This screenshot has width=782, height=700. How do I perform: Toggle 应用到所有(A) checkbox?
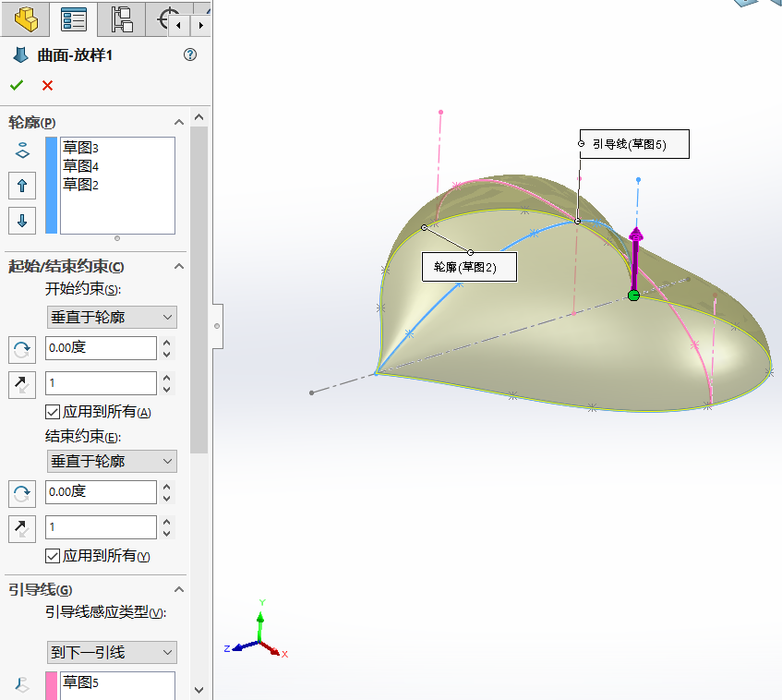(53, 412)
